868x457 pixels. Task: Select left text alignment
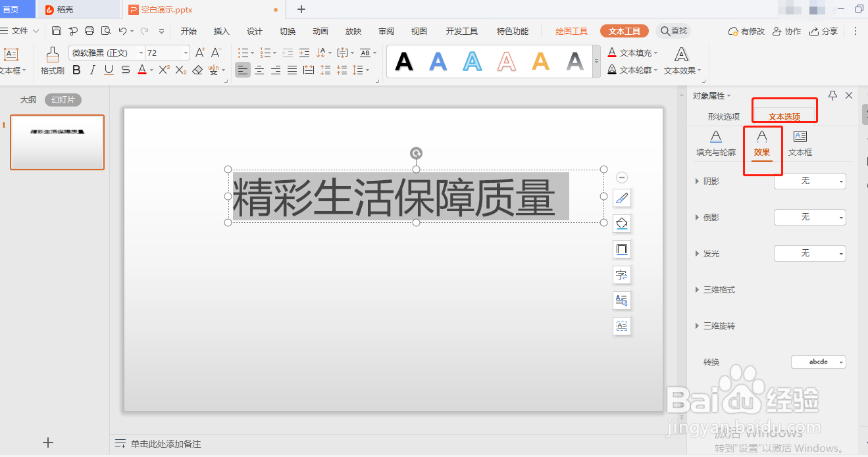pyautogui.click(x=243, y=70)
